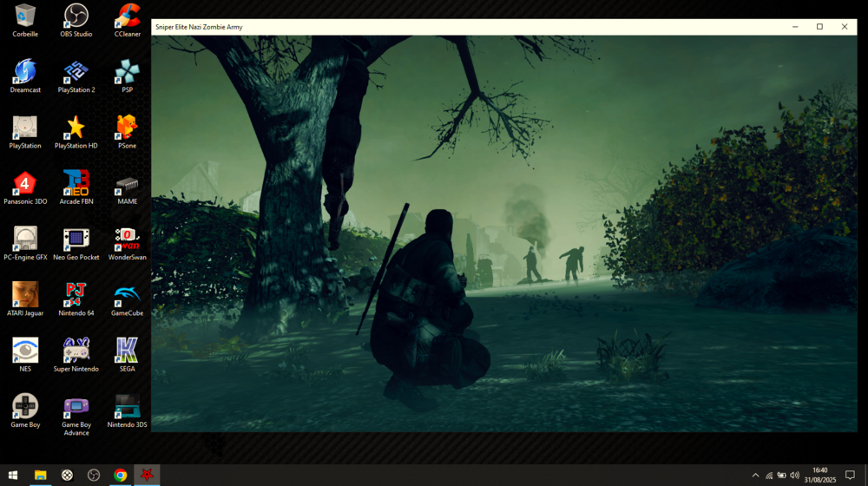Select the Corbeille recycle bin icon
The image size is (868, 486).
[x=25, y=16]
